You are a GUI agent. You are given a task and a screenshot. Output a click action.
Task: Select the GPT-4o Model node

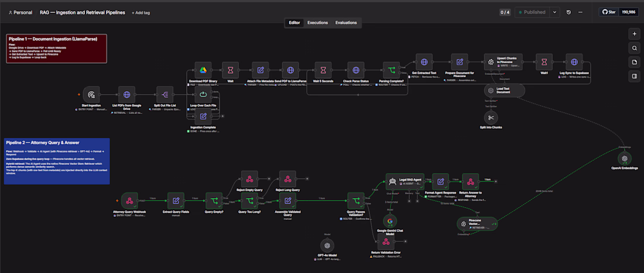[327, 246]
